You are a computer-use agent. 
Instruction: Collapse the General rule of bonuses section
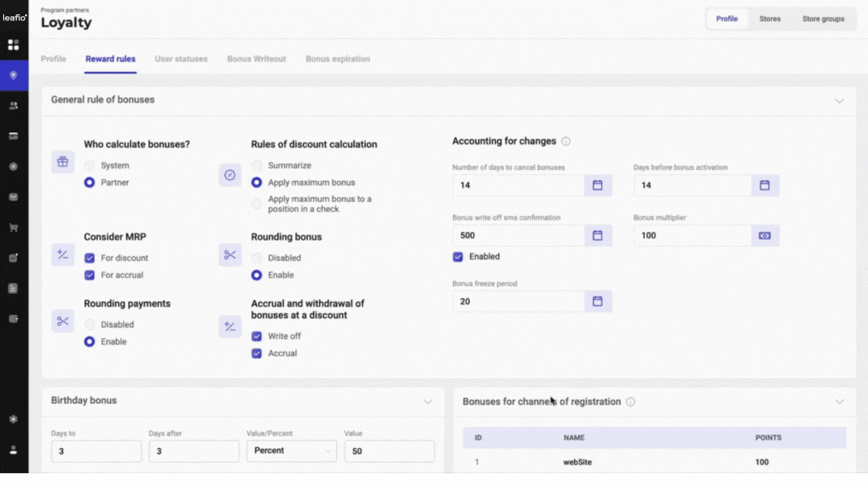(x=839, y=100)
